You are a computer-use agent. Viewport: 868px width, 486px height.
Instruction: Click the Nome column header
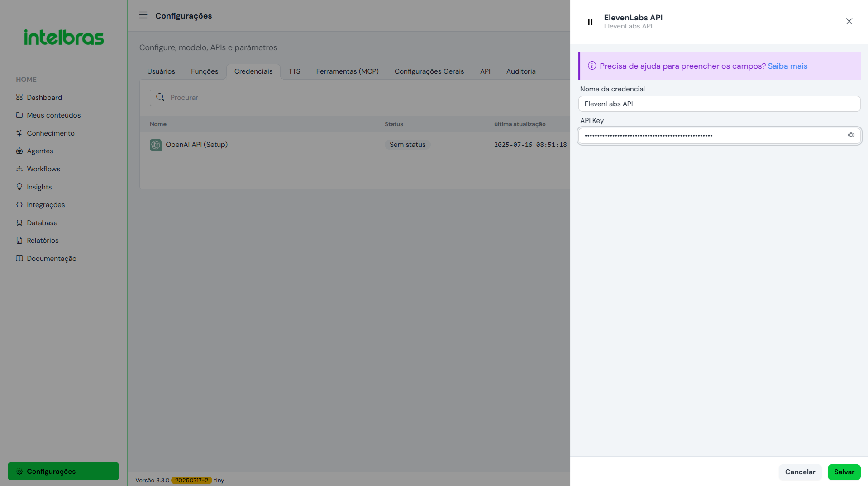click(x=158, y=124)
